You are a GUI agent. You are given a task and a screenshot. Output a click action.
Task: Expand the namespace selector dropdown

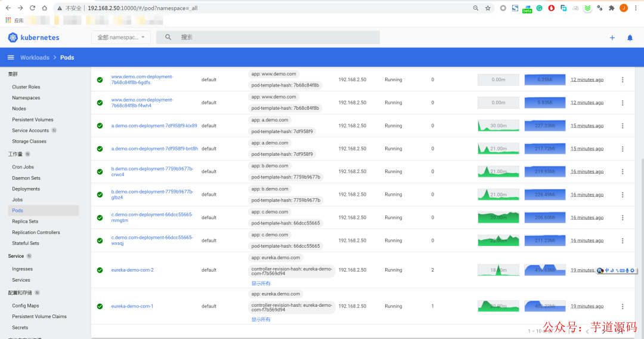(120, 38)
